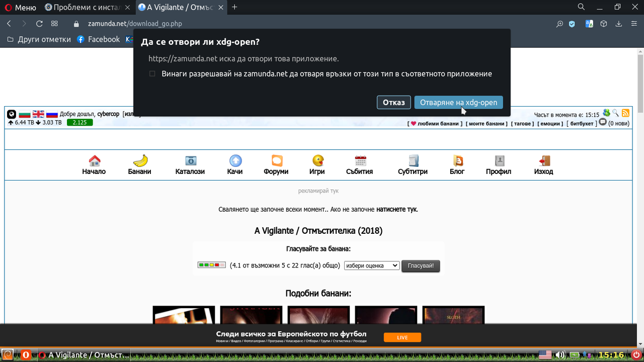Open the cybercop username link
The width and height of the screenshot is (644, 362).
[108, 114]
